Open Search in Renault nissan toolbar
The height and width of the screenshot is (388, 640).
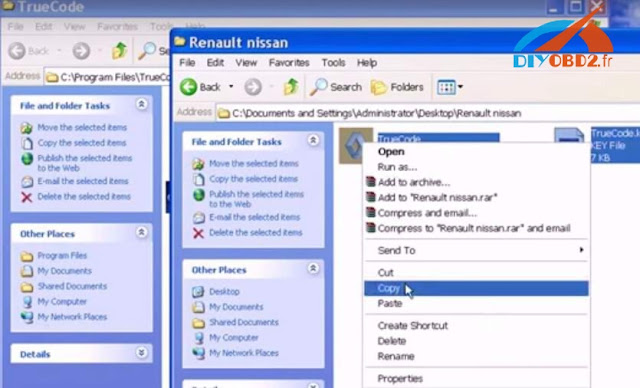coord(336,87)
